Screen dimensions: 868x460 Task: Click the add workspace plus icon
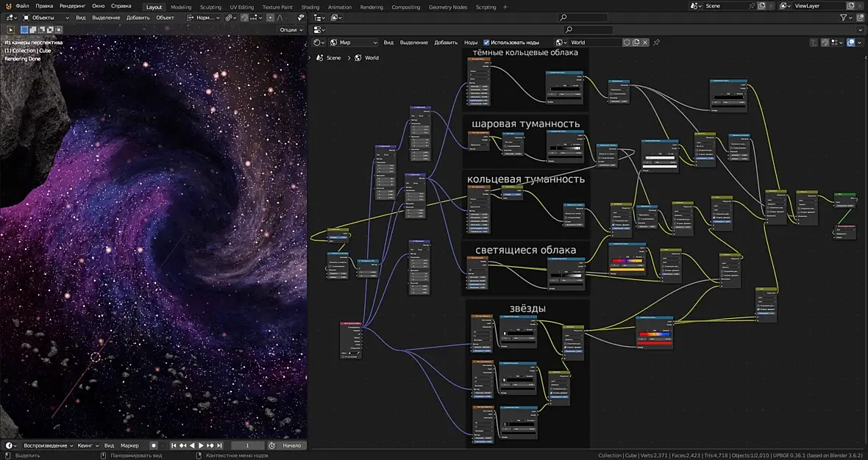(505, 7)
